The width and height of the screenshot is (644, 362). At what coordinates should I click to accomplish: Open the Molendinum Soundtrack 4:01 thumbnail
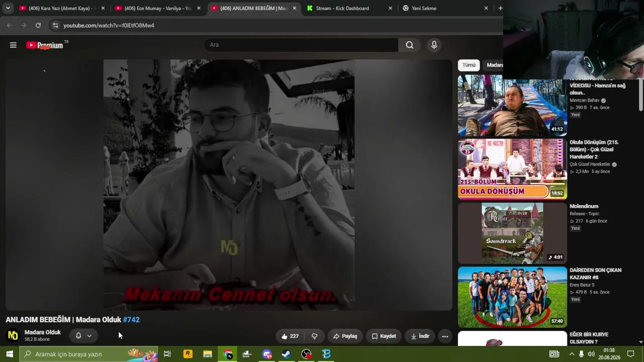coord(512,233)
